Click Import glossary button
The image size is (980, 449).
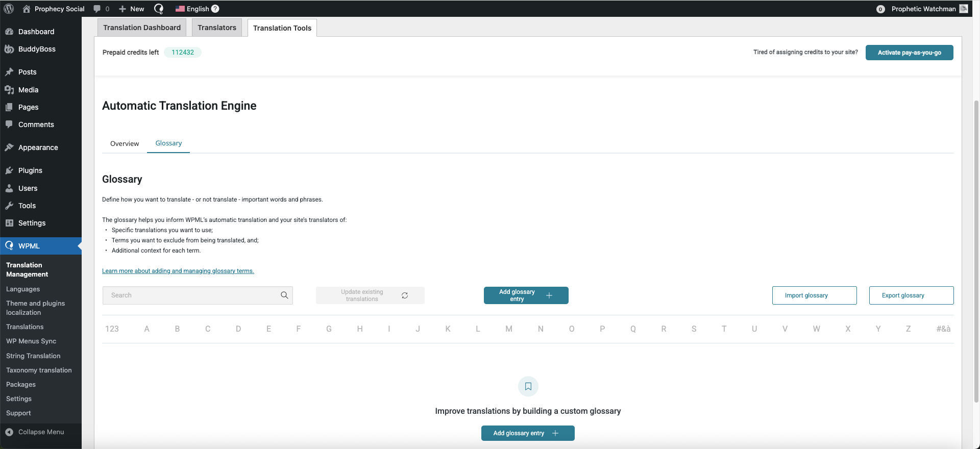point(814,295)
